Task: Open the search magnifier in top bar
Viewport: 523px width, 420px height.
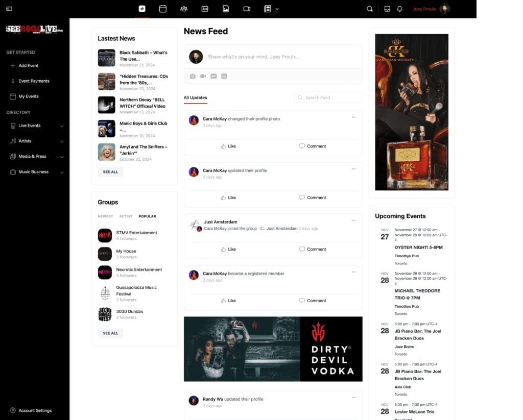Action: tap(370, 9)
